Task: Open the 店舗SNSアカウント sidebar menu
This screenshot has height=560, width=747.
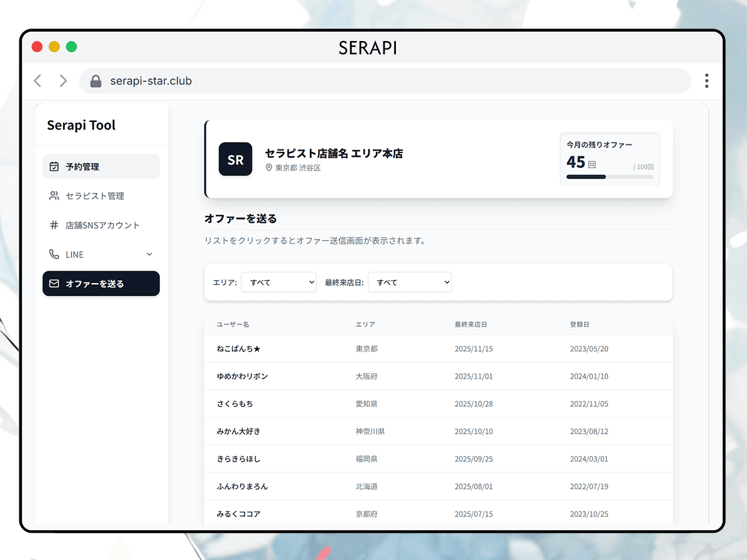Action: tap(101, 225)
